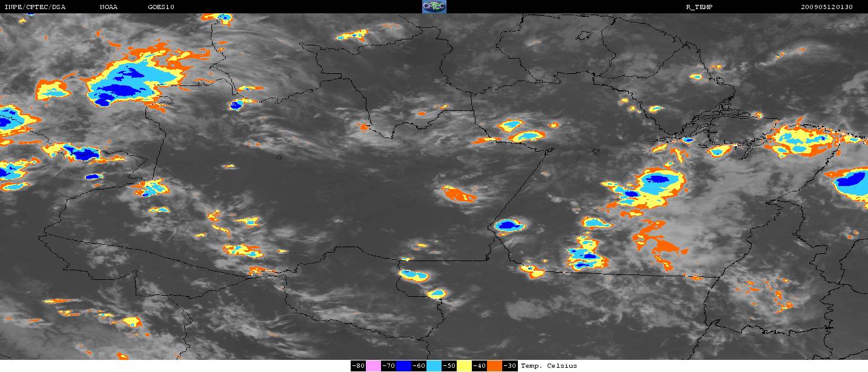Screen dimensions: 868x372
Task: Click the -40 legend value
Action: [480, 366]
